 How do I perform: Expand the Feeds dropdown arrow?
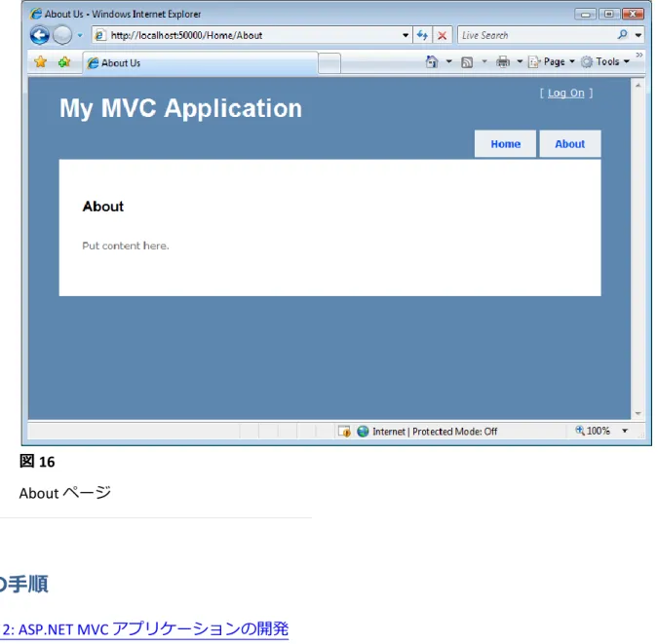[x=484, y=61]
